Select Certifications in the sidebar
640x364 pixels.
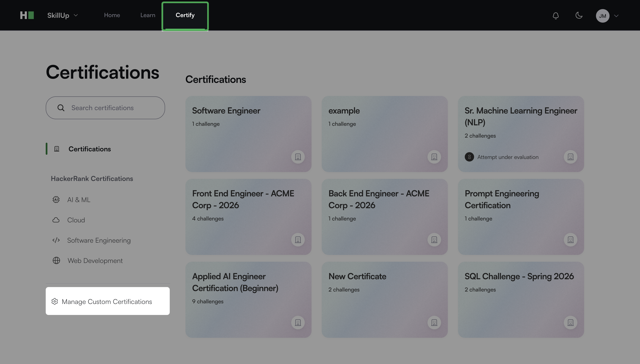(89, 149)
